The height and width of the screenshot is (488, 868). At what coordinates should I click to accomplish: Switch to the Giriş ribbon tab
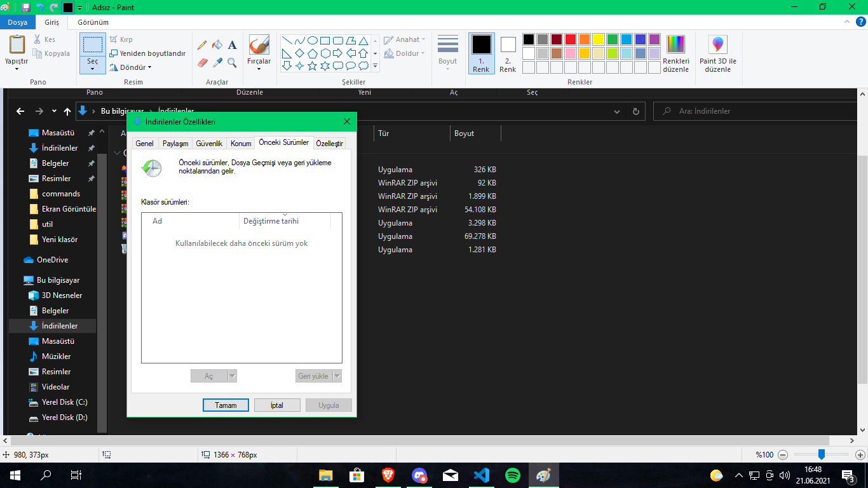[x=51, y=22]
